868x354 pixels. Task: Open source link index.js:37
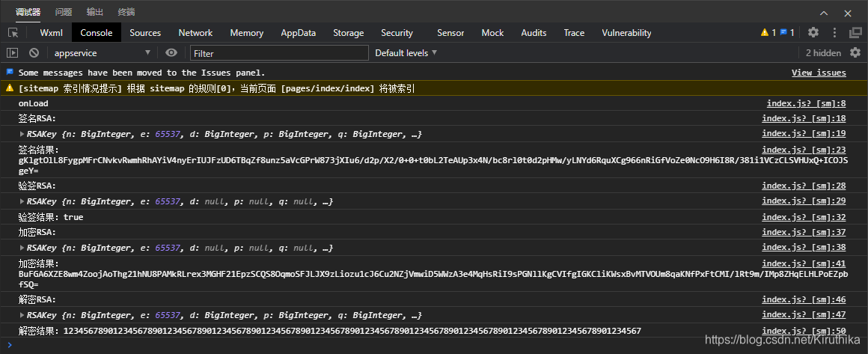click(804, 232)
